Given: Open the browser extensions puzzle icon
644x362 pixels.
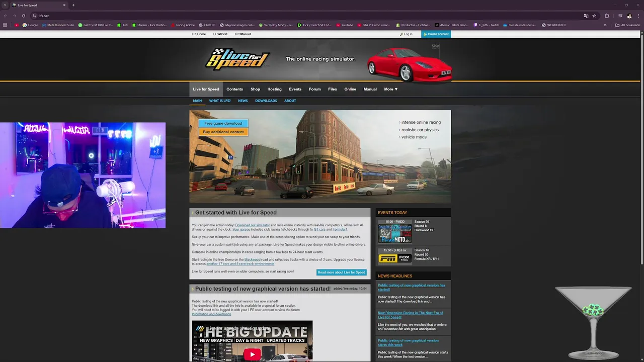Looking at the screenshot, I should pos(607,16).
